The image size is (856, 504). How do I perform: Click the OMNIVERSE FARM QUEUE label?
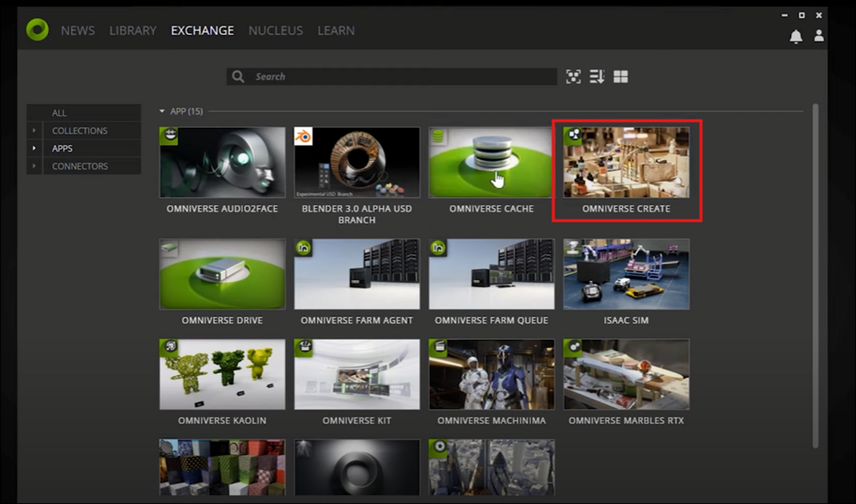pos(491,321)
